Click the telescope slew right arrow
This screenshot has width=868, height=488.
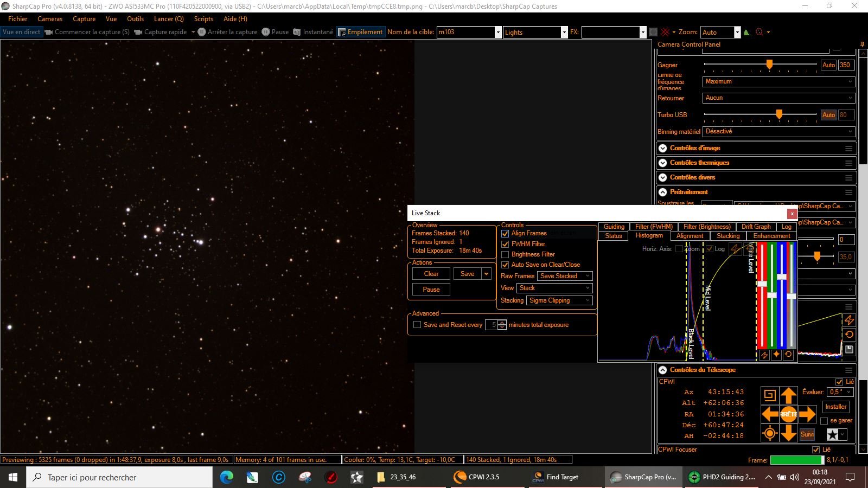point(807,414)
